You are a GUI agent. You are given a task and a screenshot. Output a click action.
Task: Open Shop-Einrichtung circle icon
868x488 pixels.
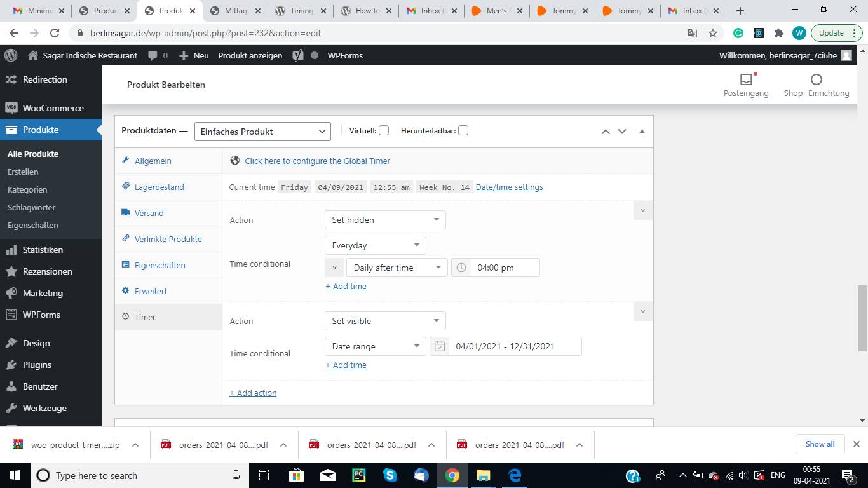coord(817,79)
